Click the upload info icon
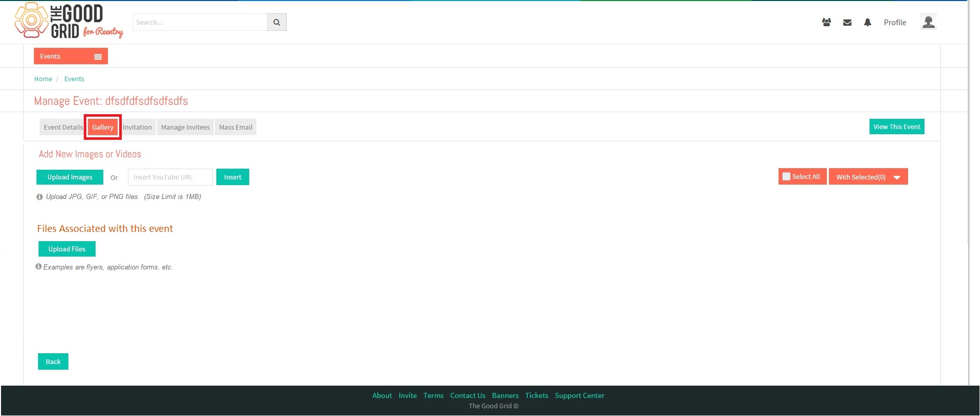This screenshot has height=416, width=980. [40, 197]
